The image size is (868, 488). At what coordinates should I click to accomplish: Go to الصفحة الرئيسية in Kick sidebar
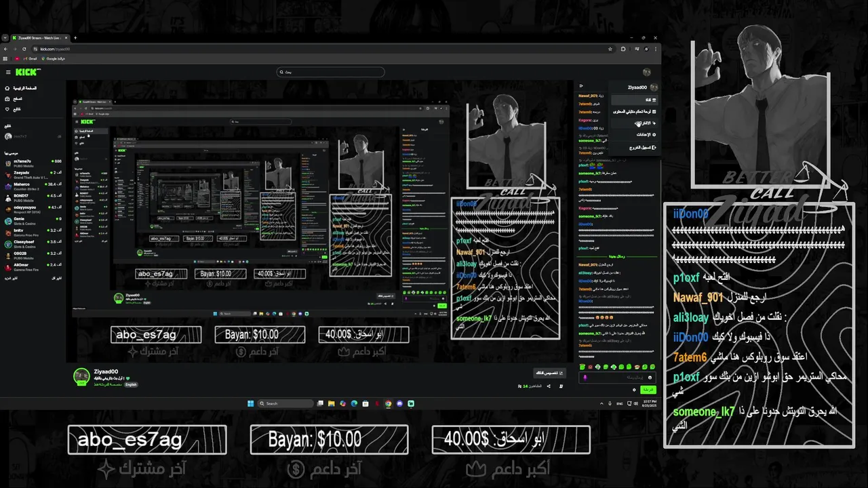[22, 88]
